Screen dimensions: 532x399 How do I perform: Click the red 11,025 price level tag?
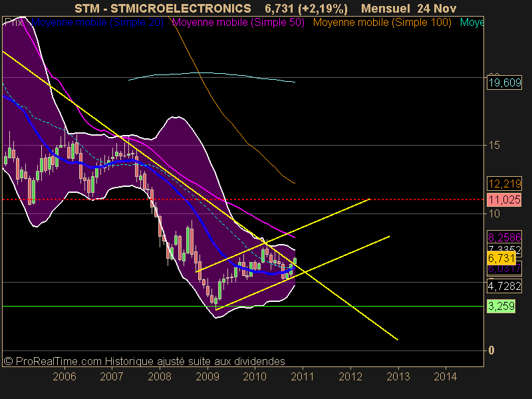(x=505, y=199)
